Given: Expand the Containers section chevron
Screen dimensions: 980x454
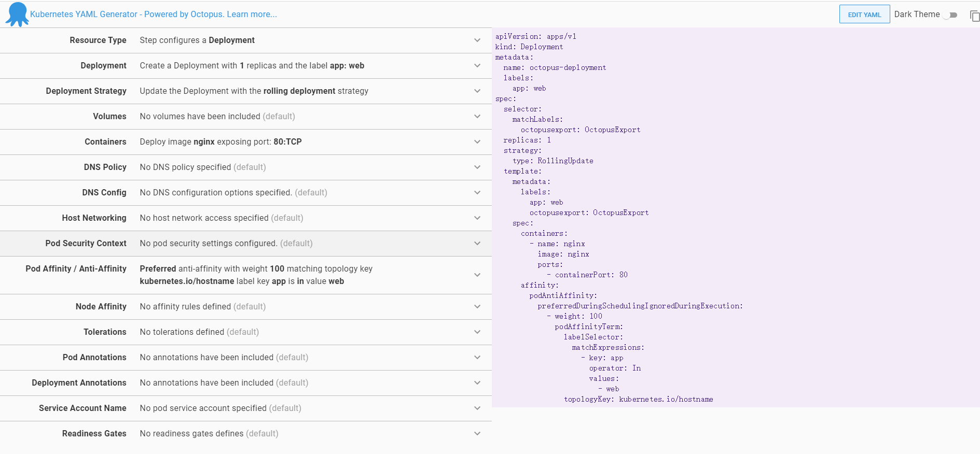Looking at the screenshot, I should click(x=477, y=142).
